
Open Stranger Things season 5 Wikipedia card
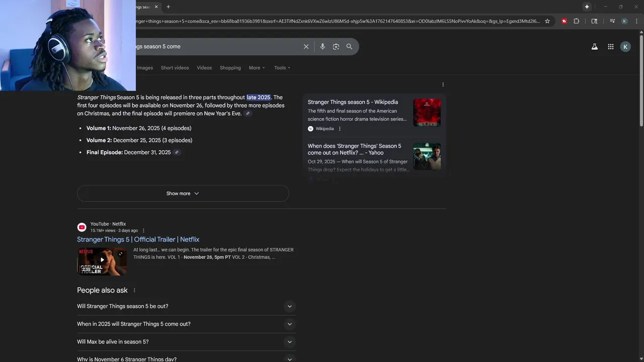[x=353, y=102]
